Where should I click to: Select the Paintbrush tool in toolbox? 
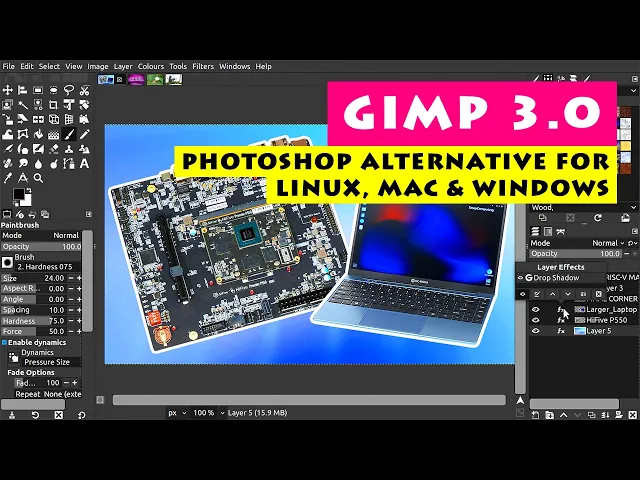point(69,134)
